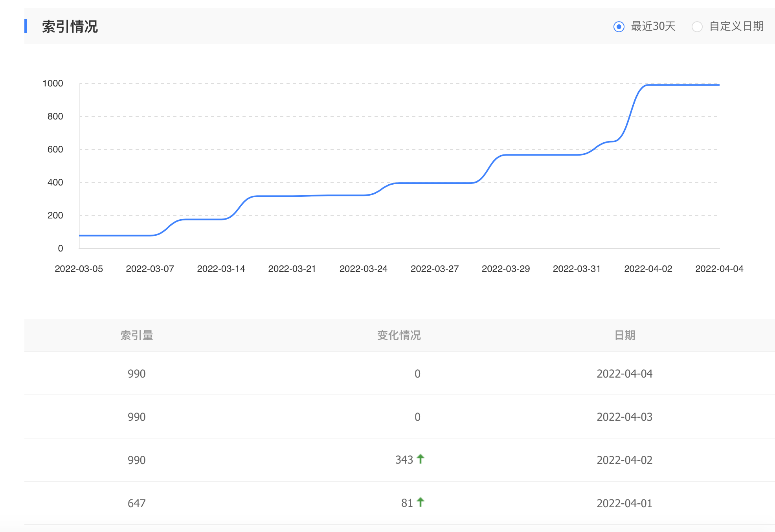Click the date cell 2022-04-03
Screen dimensions: 775x532
click(625, 417)
